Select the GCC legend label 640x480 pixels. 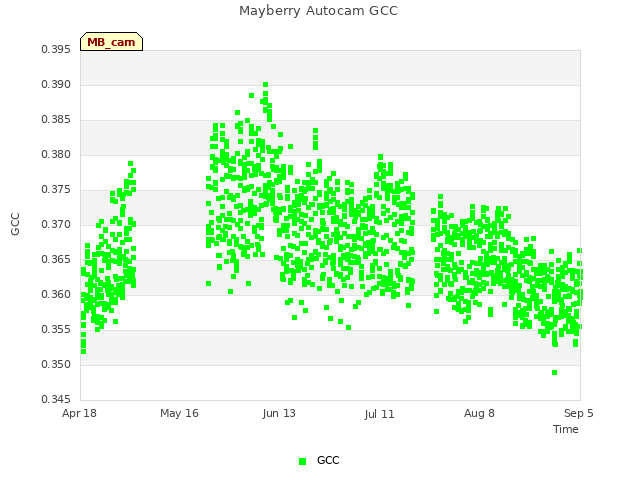point(328,460)
